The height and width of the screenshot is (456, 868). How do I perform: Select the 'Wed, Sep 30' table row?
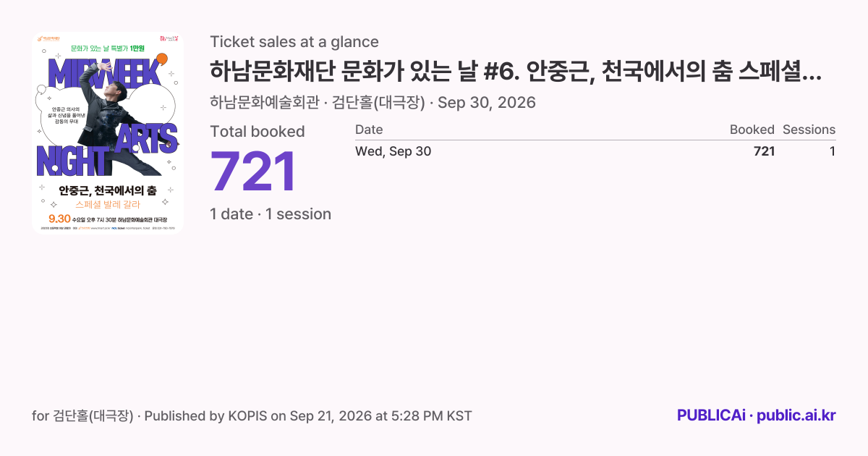(x=595, y=151)
